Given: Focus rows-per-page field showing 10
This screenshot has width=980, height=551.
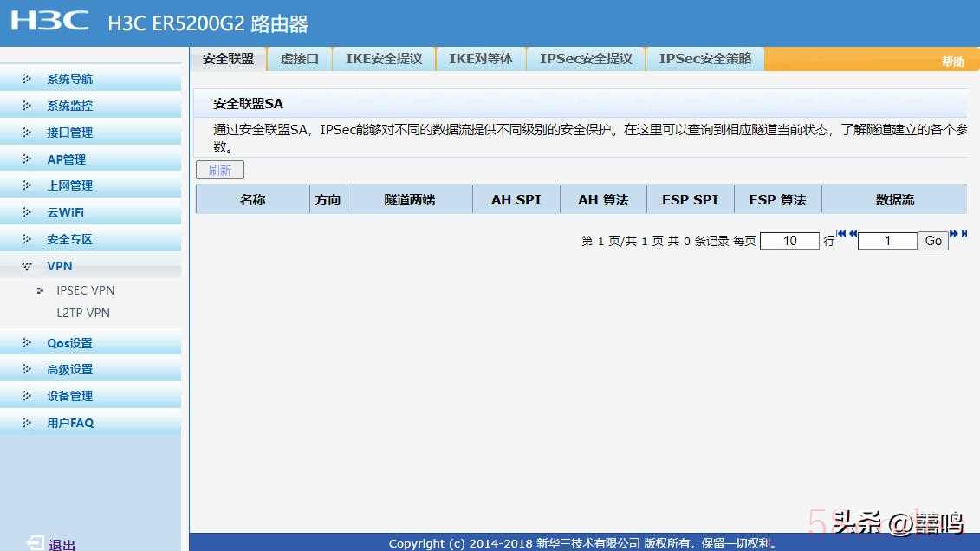Looking at the screenshot, I should 789,241.
